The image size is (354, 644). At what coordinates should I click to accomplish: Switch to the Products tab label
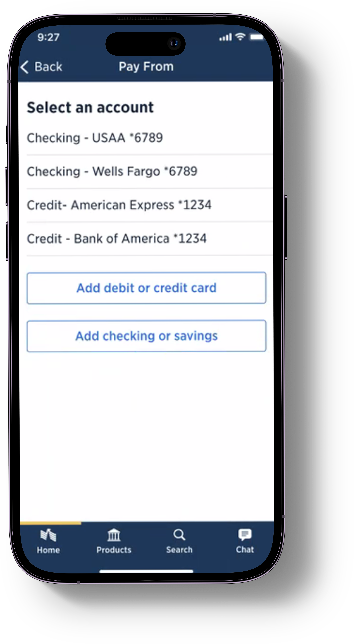click(x=114, y=550)
